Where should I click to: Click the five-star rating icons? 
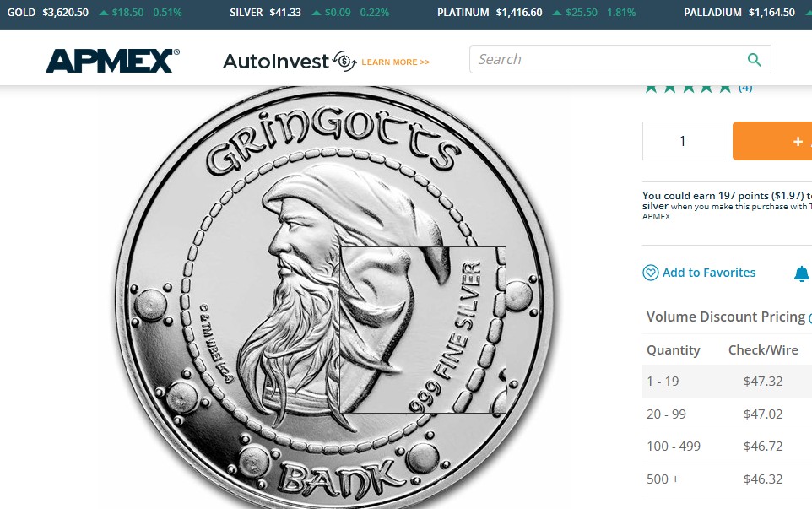688,88
